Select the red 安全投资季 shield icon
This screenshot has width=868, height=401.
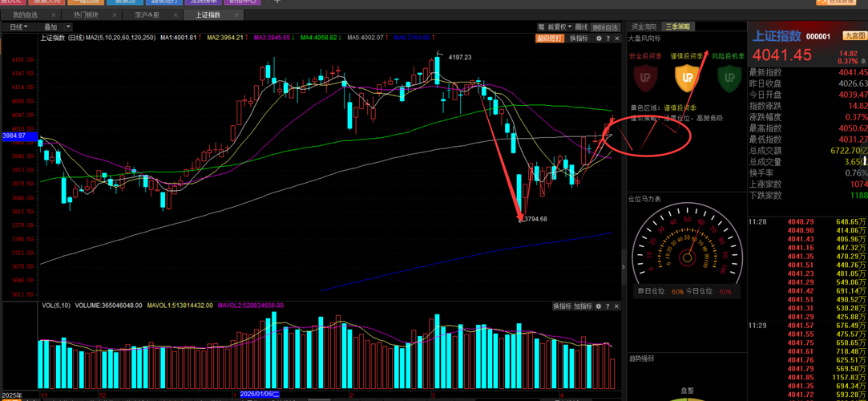click(x=644, y=77)
